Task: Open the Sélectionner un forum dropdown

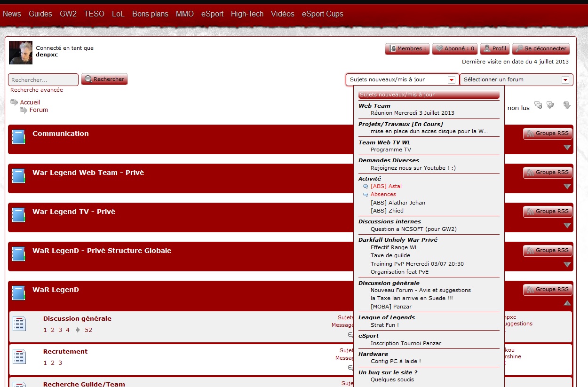Action: (x=565, y=80)
